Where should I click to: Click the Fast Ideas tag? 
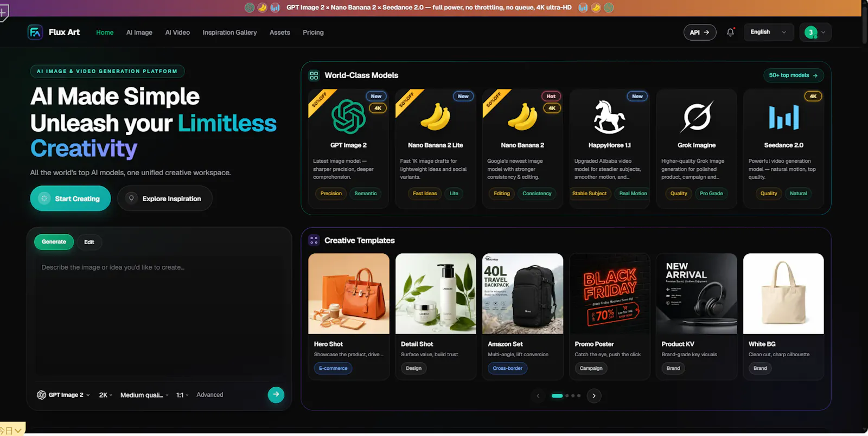click(x=425, y=194)
